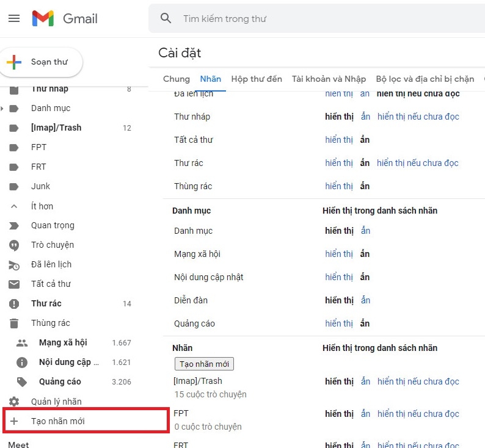Click the Quan trọng importance marker icon

14,226
